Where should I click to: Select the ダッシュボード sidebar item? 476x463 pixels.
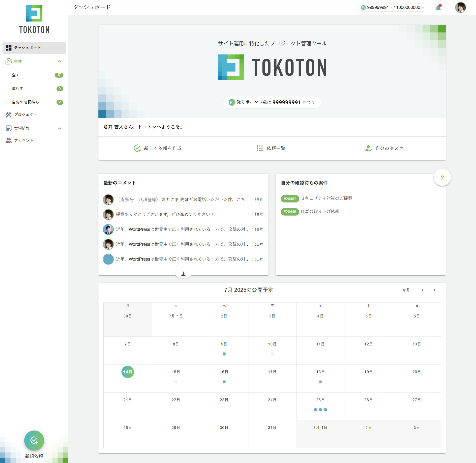tap(34, 48)
